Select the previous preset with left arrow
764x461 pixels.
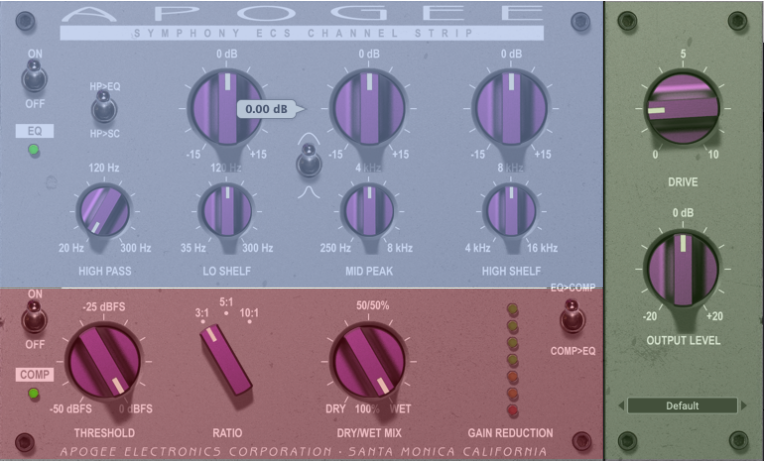click(622, 406)
